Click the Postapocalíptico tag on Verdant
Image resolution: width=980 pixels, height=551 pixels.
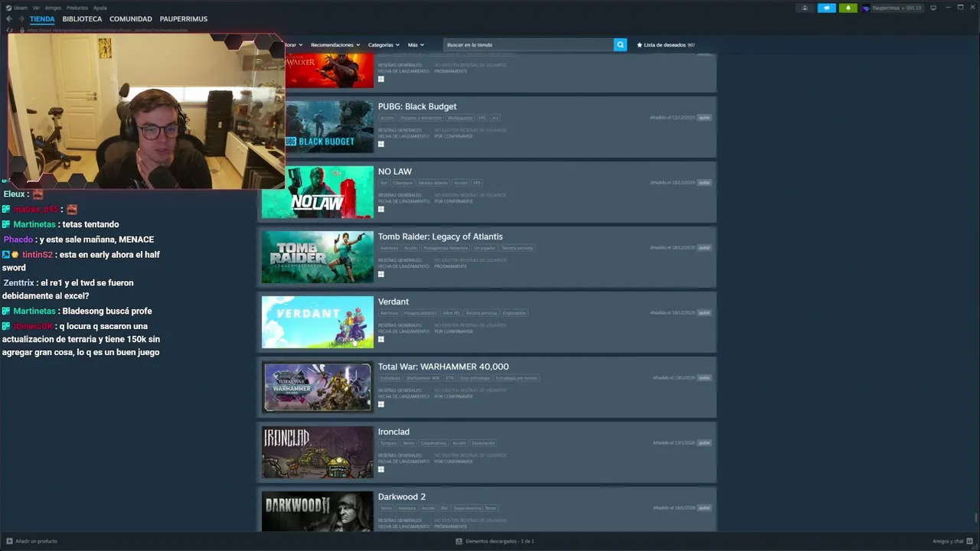coord(421,313)
